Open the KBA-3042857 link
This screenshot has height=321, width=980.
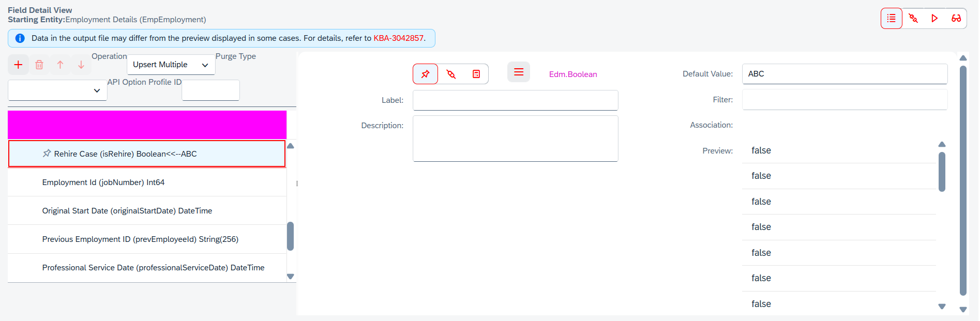click(x=398, y=38)
